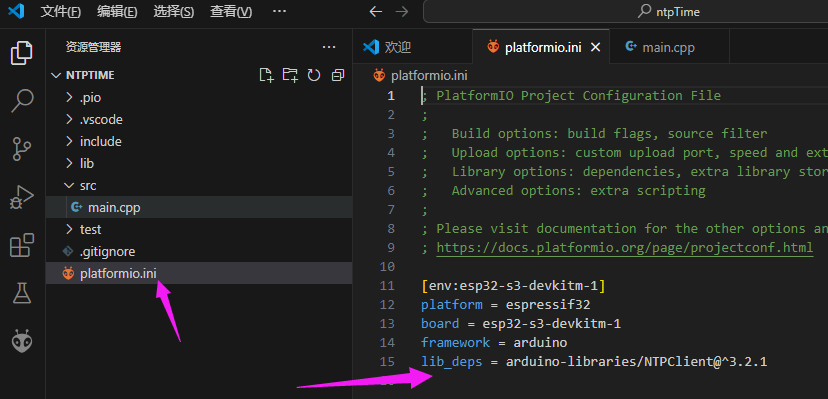Click the PlatformIO Project Configuration File comment
The height and width of the screenshot is (399, 828).
(x=571, y=96)
